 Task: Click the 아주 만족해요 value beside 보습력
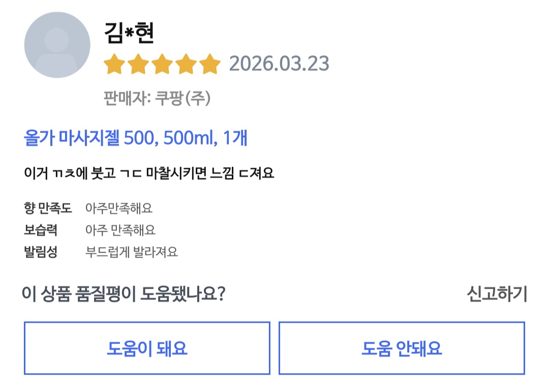tap(120, 230)
